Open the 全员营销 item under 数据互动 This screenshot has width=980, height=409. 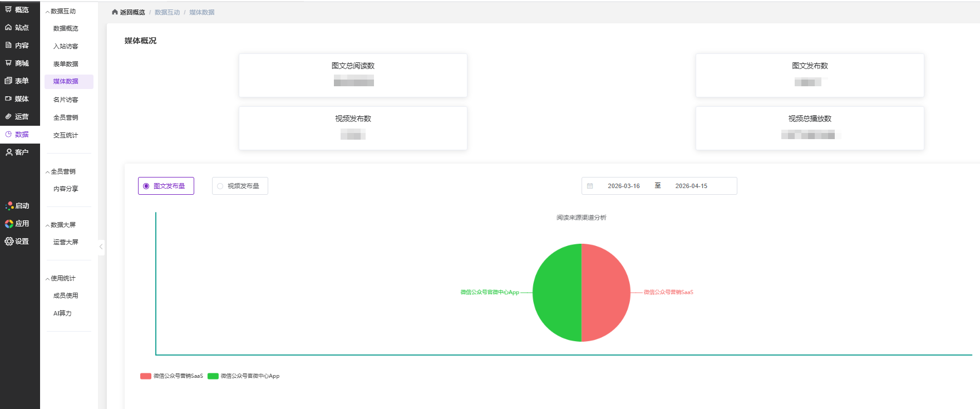pyautogui.click(x=66, y=117)
